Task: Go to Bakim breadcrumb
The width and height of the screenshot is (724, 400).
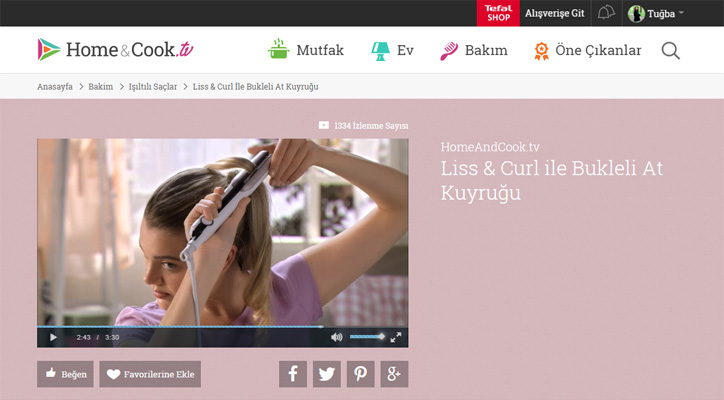Action: pos(101,86)
